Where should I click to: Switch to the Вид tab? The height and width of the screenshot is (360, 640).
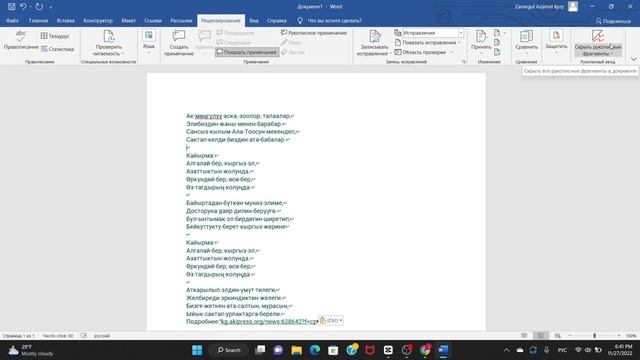[254, 20]
